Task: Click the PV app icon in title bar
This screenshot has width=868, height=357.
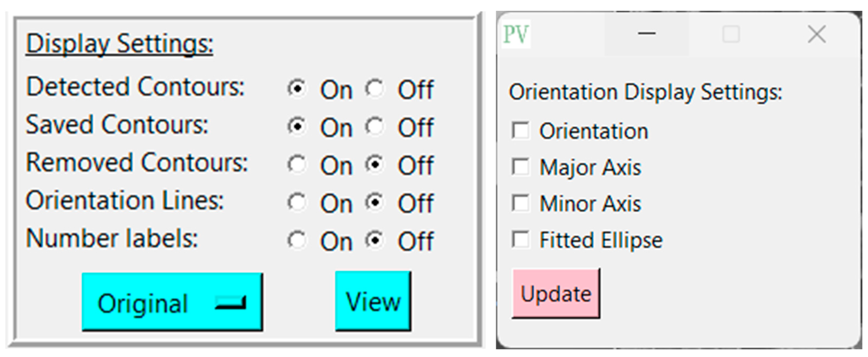Action: click(x=516, y=34)
